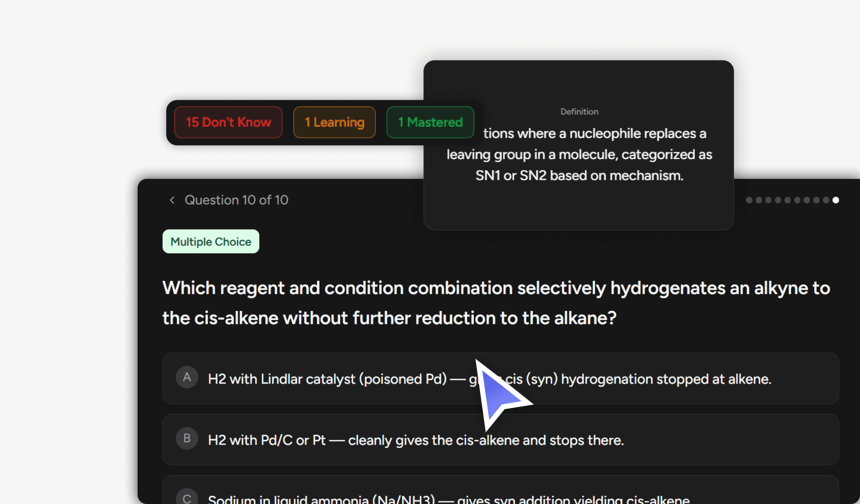Choose the Pd/C or Pt answer text
Screen dimensions: 860x504
[415, 440]
